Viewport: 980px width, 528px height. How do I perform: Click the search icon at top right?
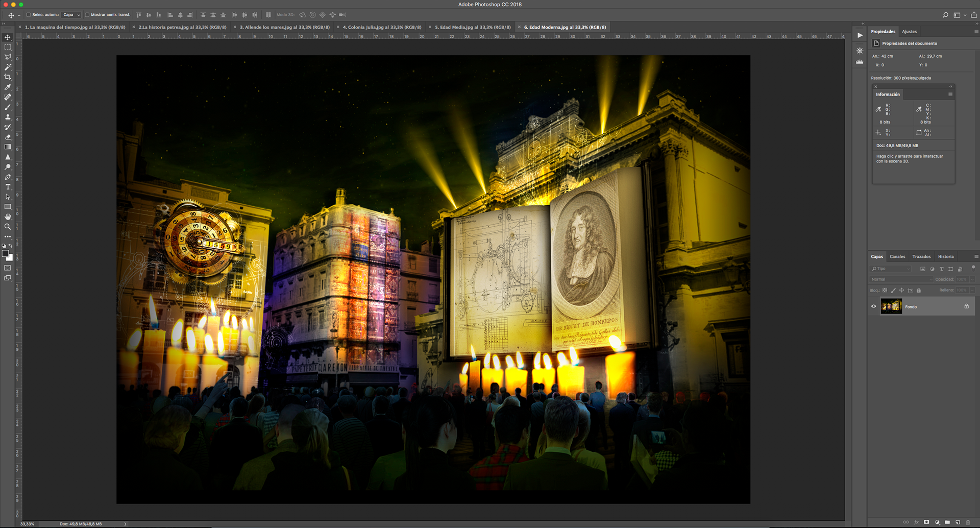945,15
